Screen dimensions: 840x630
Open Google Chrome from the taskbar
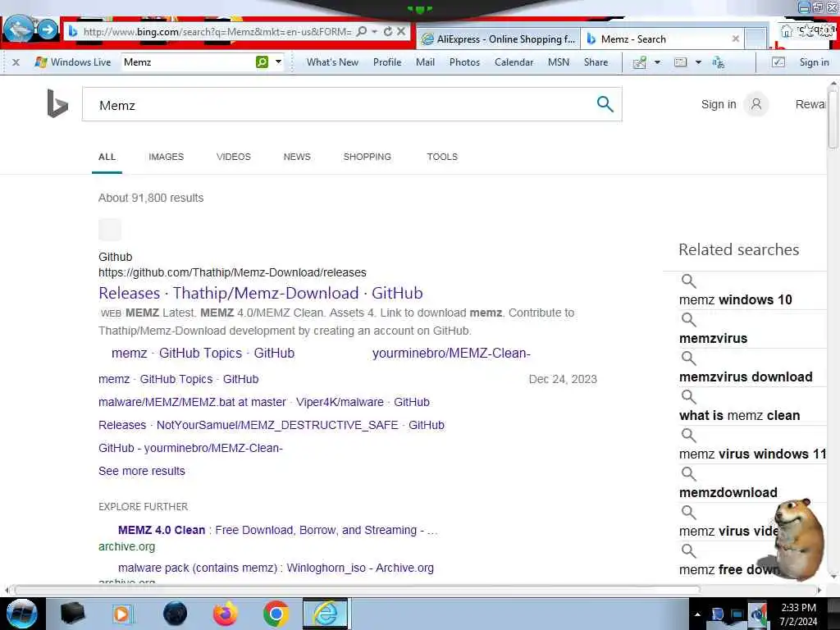click(276, 614)
